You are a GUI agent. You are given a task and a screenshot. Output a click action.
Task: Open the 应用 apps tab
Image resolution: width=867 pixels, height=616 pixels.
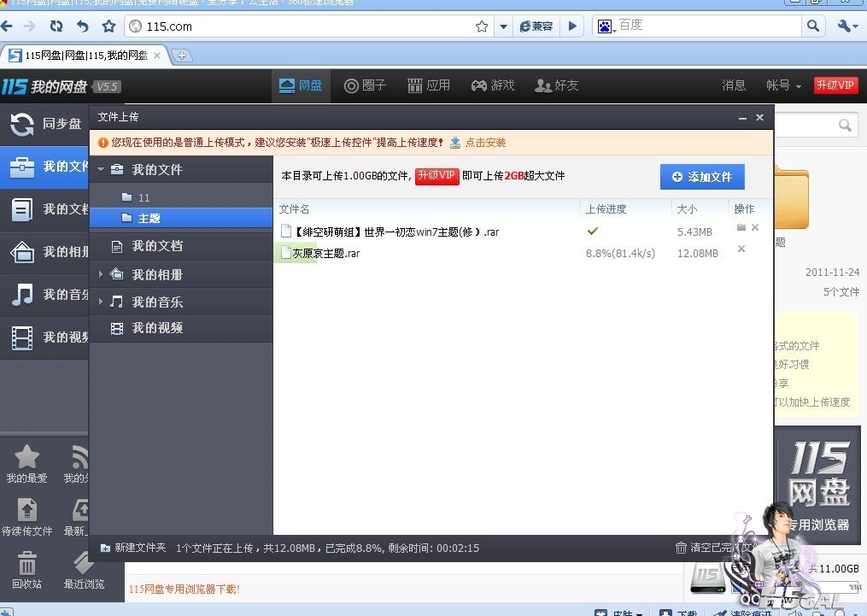pyautogui.click(x=428, y=85)
